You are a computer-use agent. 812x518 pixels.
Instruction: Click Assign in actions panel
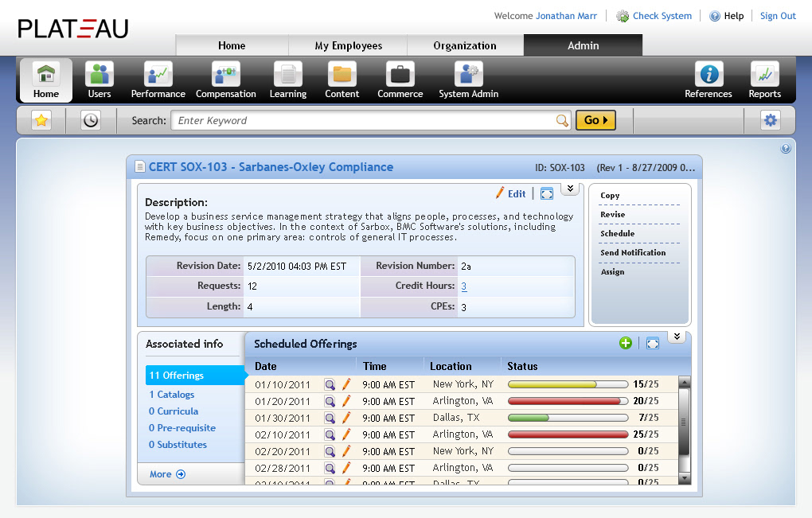(x=612, y=271)
